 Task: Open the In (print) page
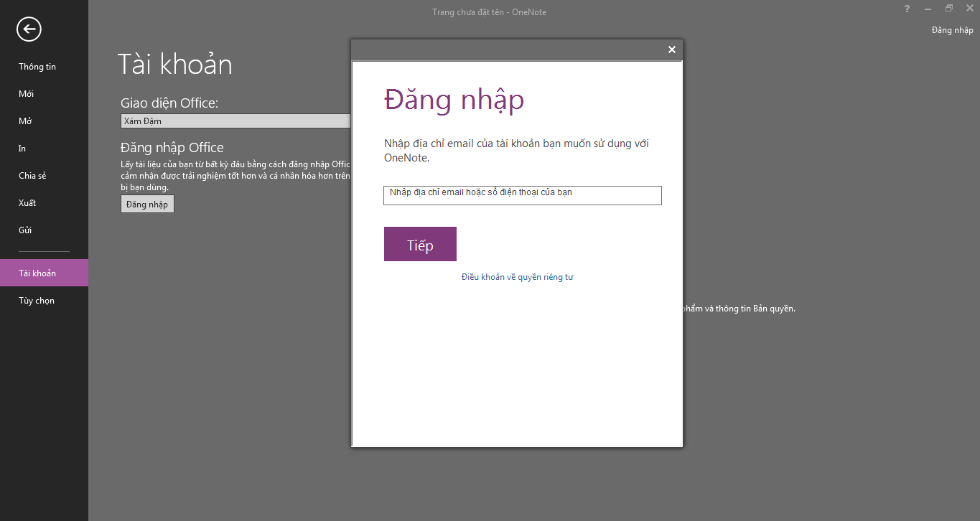click(x=22, y=149)
